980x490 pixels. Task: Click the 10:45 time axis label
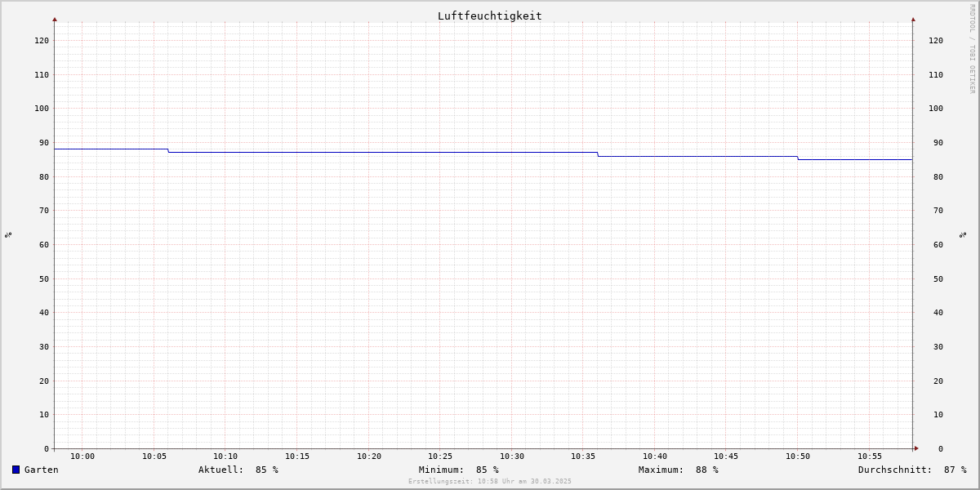(x=726, y=457)
